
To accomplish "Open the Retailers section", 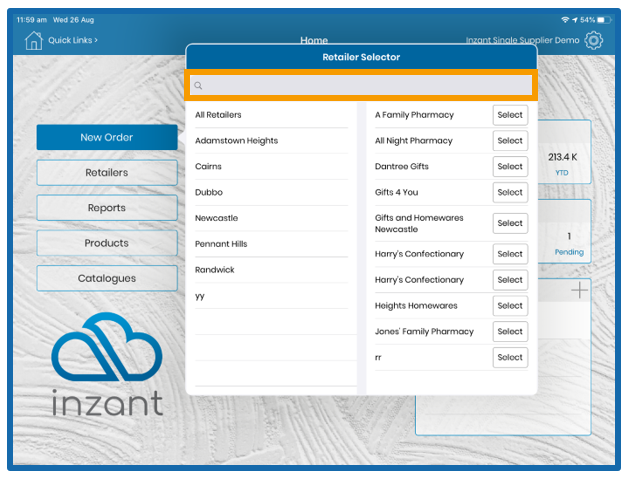I will tap(107, 173).
